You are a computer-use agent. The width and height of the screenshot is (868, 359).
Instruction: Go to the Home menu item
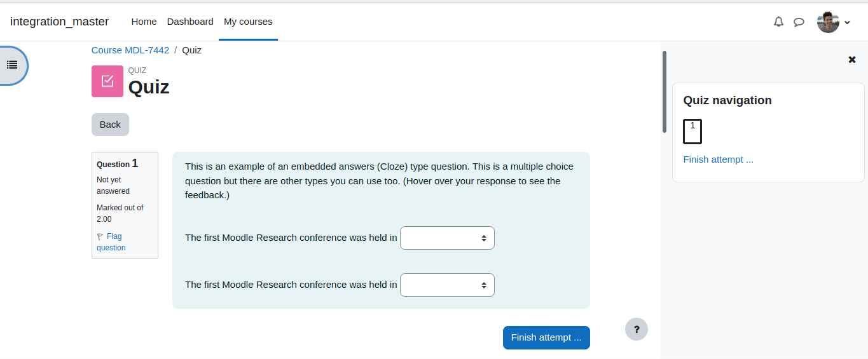pyautogui.click(x=144, y=22)
